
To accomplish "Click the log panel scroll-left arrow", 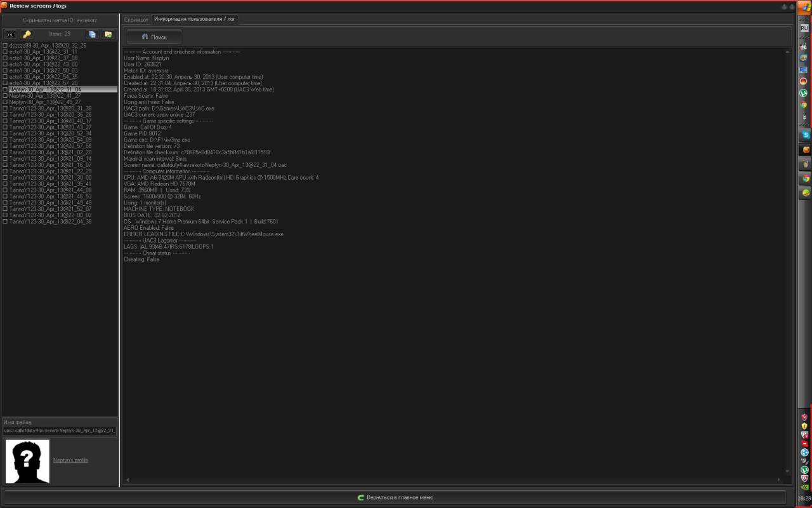I will tap(127, 480).
